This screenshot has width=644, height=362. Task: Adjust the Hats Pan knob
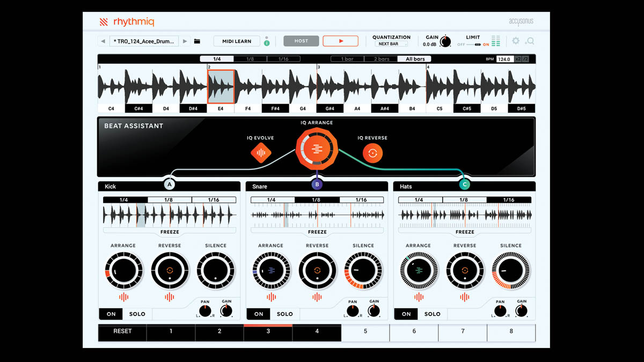click(500, 311)
